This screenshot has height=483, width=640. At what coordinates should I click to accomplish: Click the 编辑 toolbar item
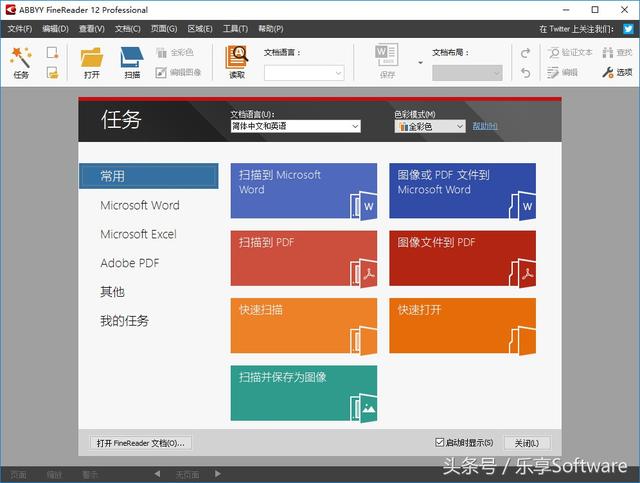pyautogui.click(x=563, y=72)
